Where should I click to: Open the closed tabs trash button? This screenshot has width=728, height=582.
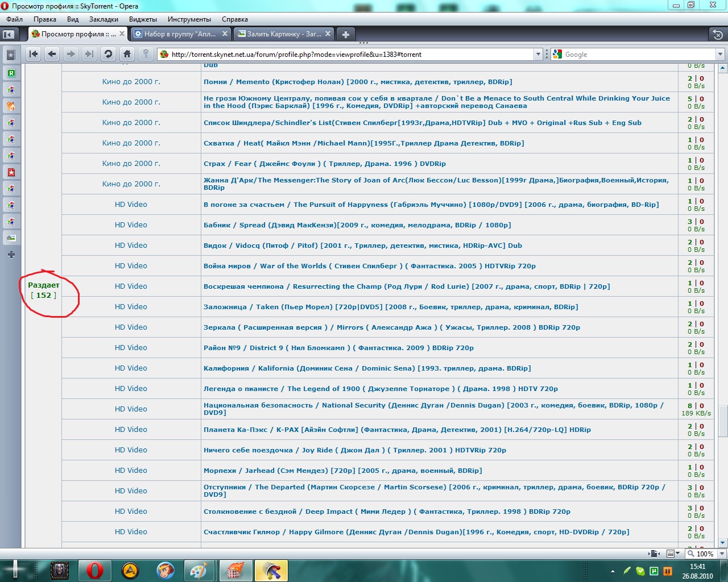718,34
